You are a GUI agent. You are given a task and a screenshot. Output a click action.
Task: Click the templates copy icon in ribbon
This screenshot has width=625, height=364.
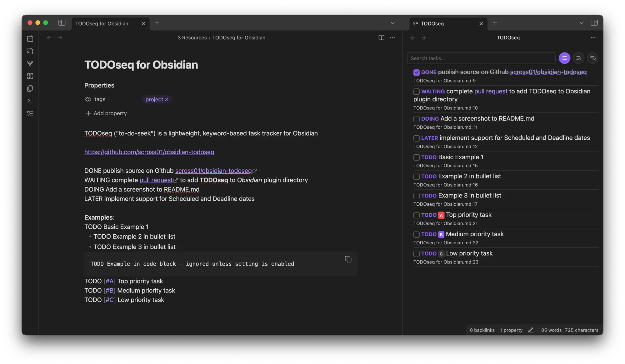pos(30,89)
